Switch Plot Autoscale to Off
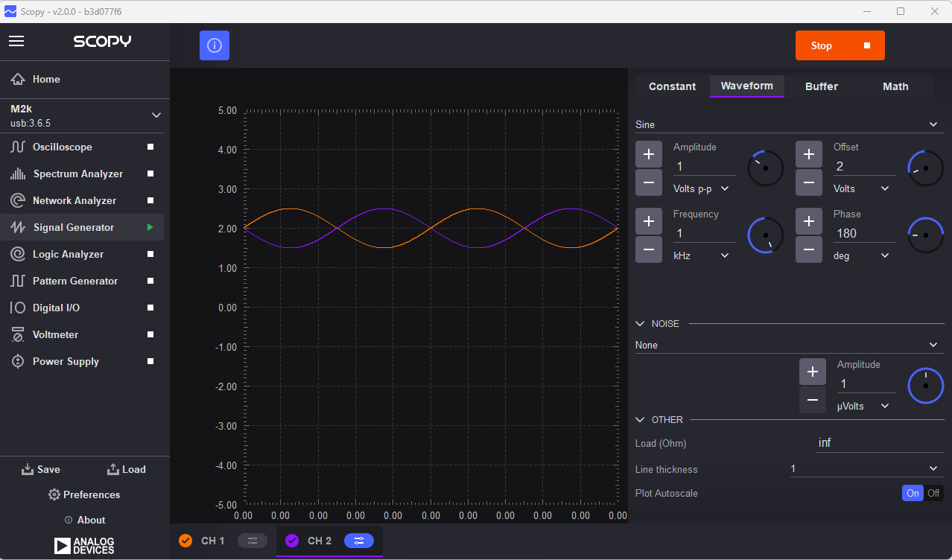The width and height of the screenshot is (952, 560). [x=933, y=493]
